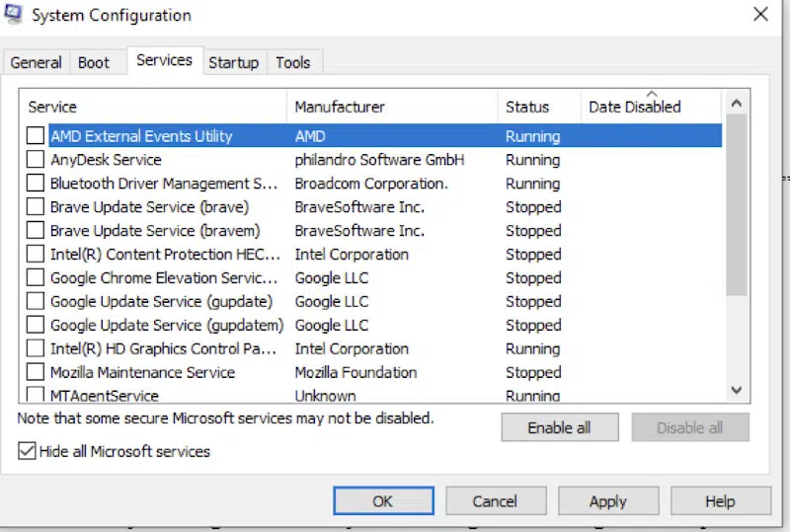Click the System Configuration title bar icon

[x=14, y=14]
